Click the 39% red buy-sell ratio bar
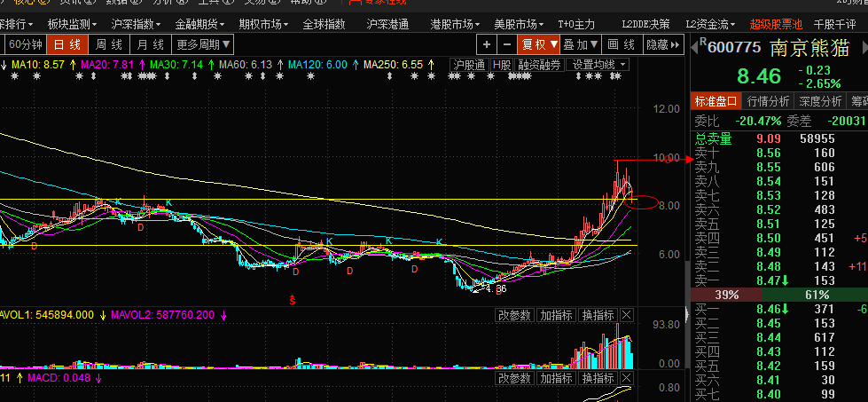Image resolution: width=868 pixels, height=402 pixels. pyautogui.click(x=725, y=294)
